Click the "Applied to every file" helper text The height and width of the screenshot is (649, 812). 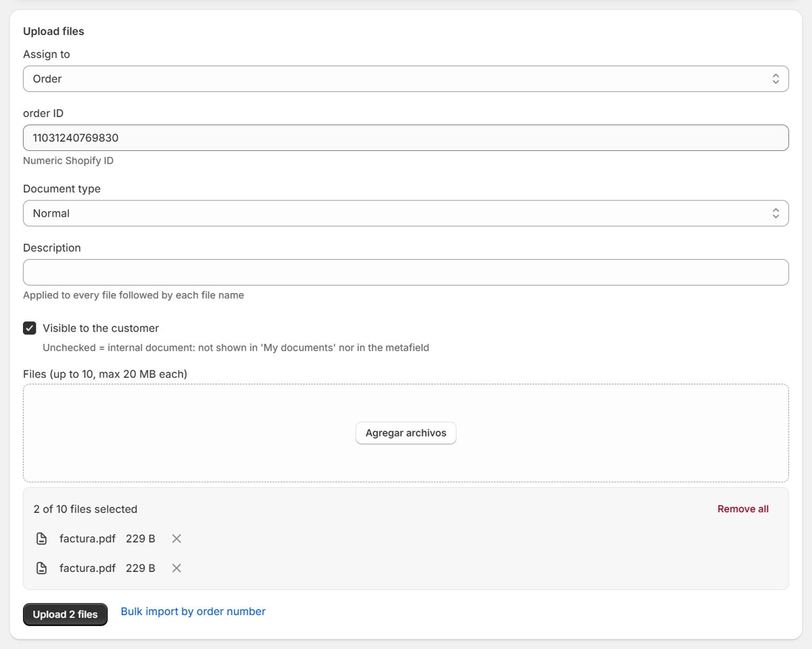click(x=133, y=295)
